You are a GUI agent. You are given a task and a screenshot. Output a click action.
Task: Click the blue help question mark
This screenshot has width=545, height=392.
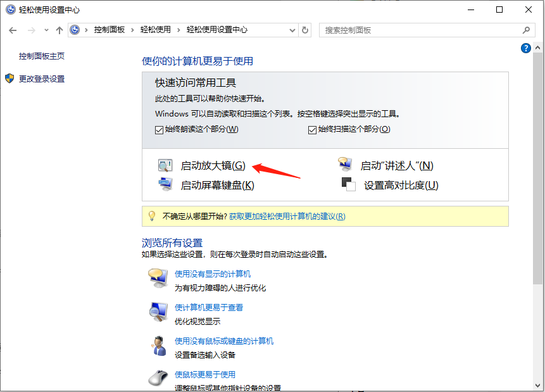click(x=526, y=48)
